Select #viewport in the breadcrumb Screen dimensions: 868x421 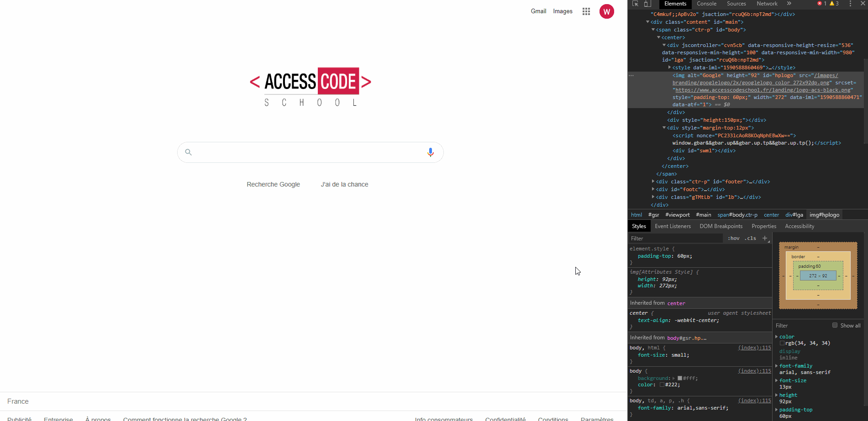(x=678, y=215)
